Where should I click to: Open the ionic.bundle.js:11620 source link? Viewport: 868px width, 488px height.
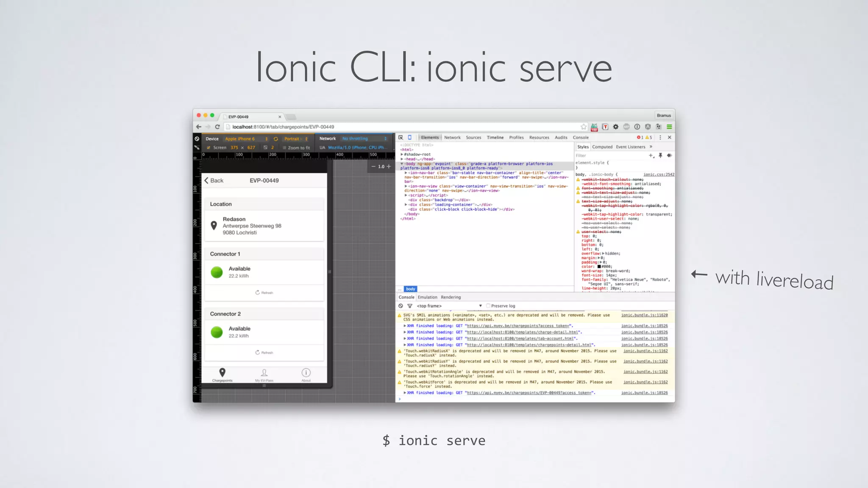tap(644, 315)
